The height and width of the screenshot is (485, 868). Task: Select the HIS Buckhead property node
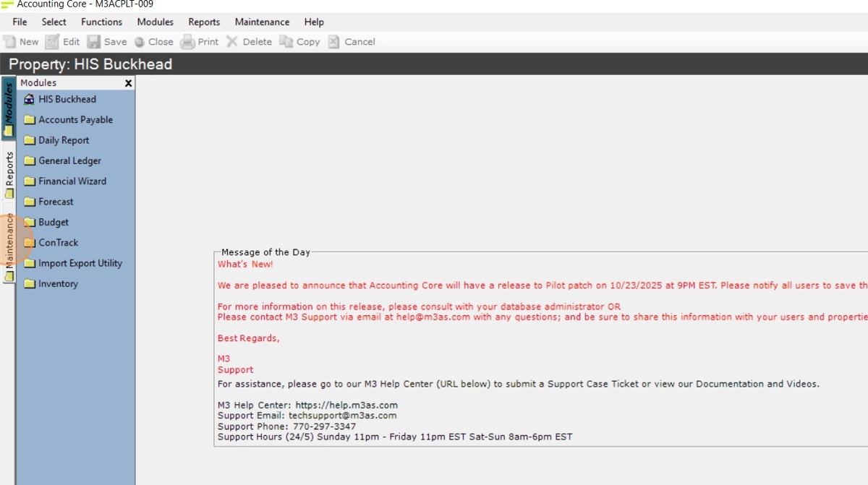(67, 100)
